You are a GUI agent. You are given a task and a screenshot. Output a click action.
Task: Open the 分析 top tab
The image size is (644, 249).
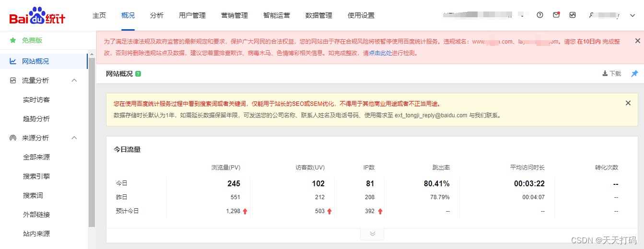tap(157, 15)
